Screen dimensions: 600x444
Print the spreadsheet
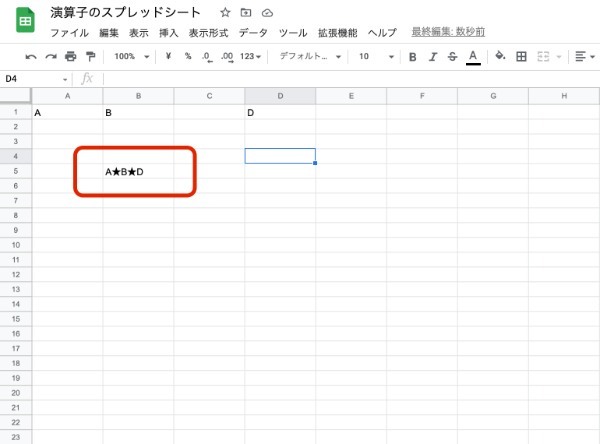pos(70,56)
